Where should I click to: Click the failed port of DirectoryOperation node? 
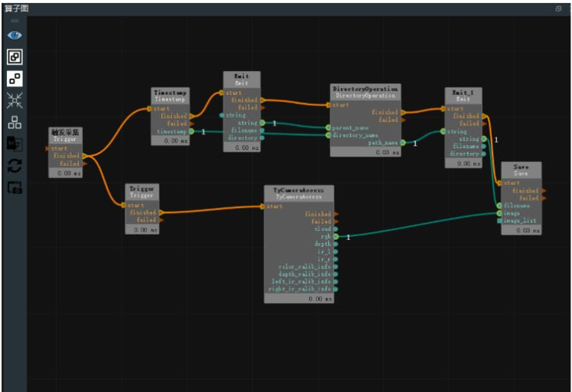(x=404, y=120)
